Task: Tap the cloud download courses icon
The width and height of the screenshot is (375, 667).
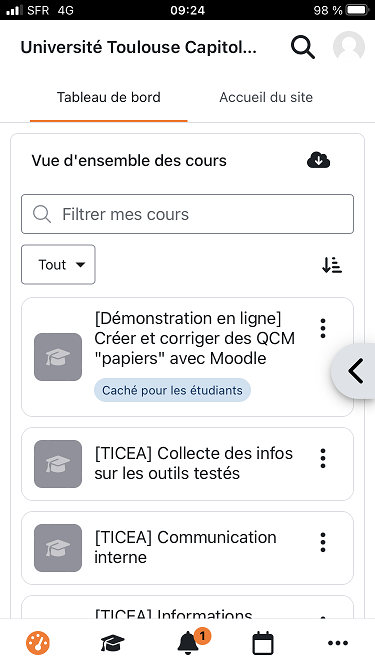Action: pyautogui.click(x=318, y=160)
